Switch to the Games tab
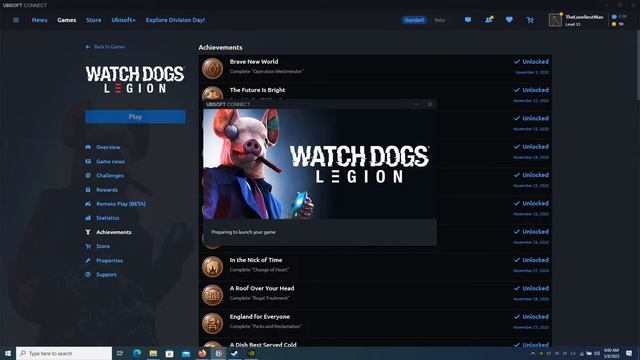This screenshot has width=640, height=360. [67, 20]
